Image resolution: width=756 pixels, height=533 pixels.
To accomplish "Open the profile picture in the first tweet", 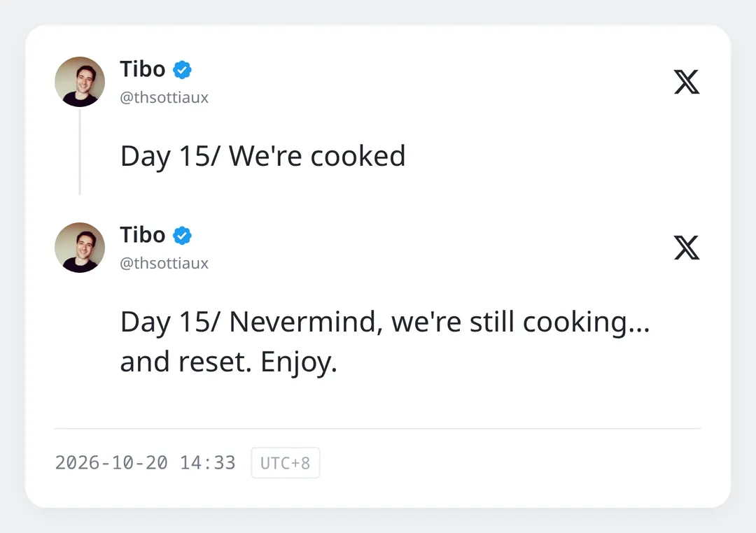I will click(80, 81).
